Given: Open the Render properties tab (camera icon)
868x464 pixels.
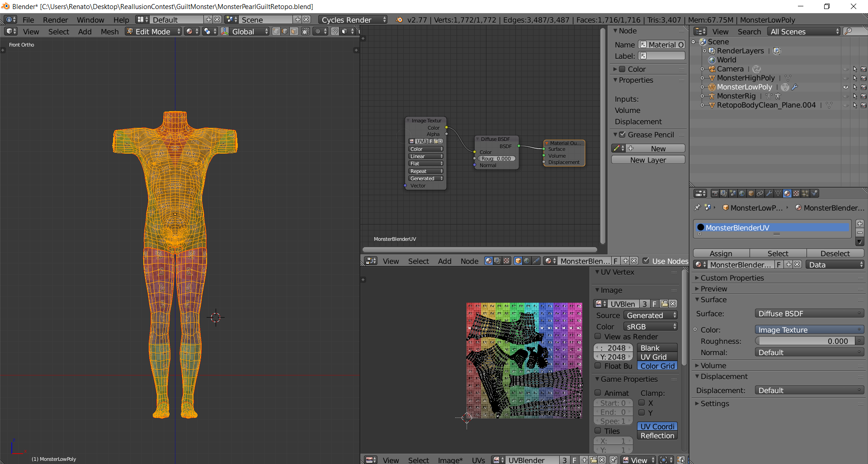Looking at the screenshot, I should pyautogui.click(x=715, y=193).
